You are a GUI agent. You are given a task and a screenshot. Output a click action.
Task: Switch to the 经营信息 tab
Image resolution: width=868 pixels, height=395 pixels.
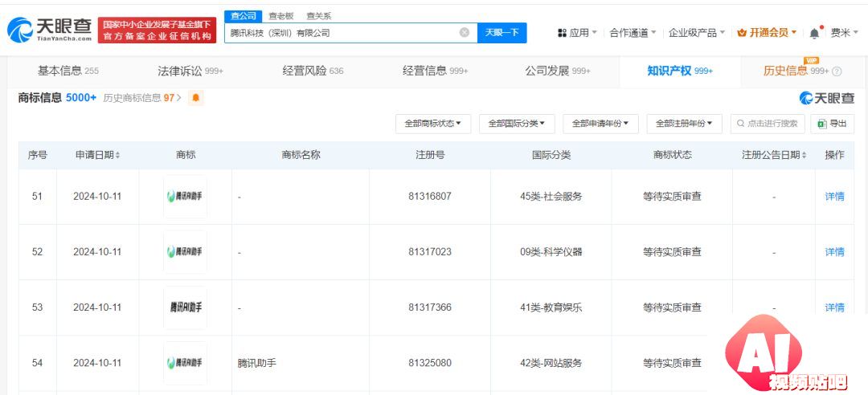(435, 71)
